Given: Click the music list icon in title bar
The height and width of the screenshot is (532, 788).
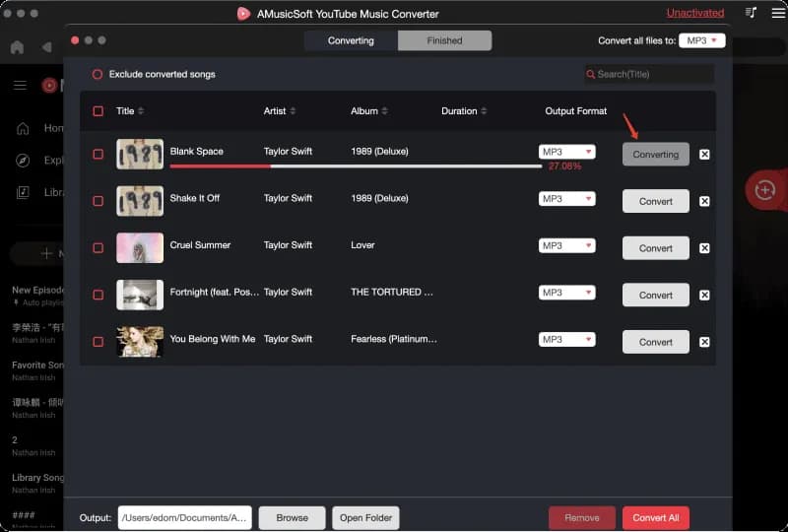Looking at the screenshot, I should coord(752,13).
